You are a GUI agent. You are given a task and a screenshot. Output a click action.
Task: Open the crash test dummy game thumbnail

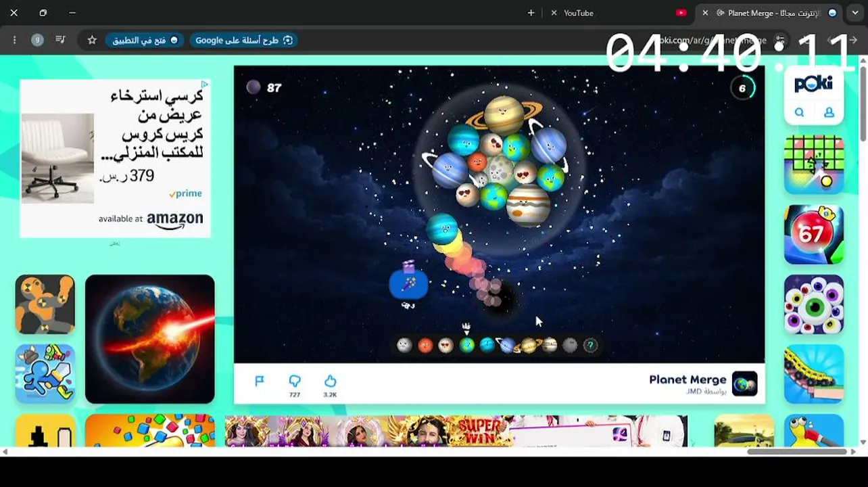coord(45,304)
